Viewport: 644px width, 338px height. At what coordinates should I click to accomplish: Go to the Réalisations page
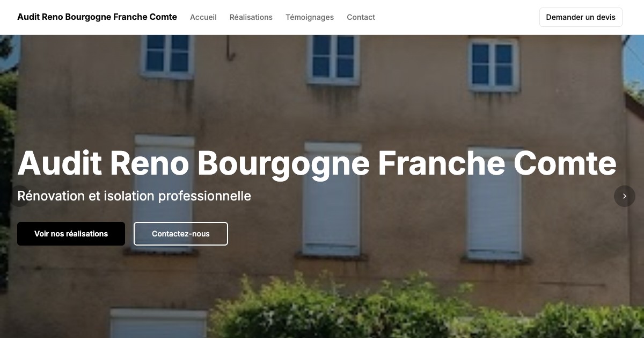click(x=251, y=17)
